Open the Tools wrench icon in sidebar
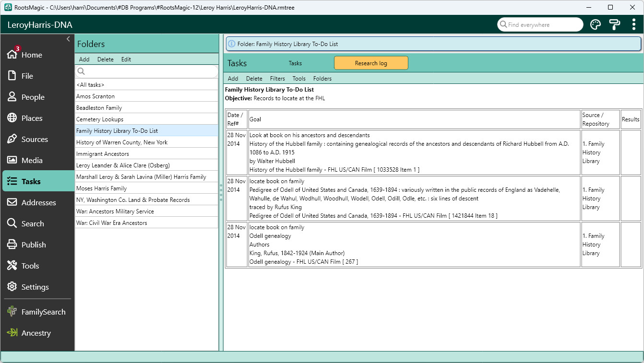 [x=12, y=266]
